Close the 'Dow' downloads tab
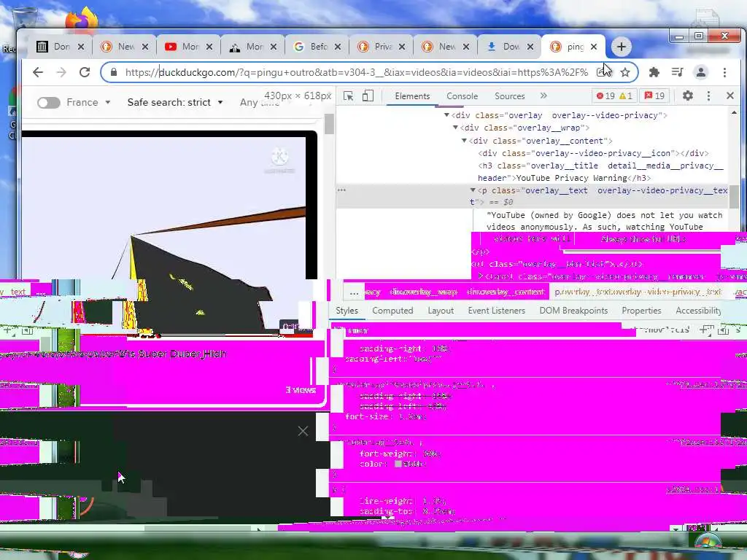Screen dimensions: 747x560 tap(530, 47)
